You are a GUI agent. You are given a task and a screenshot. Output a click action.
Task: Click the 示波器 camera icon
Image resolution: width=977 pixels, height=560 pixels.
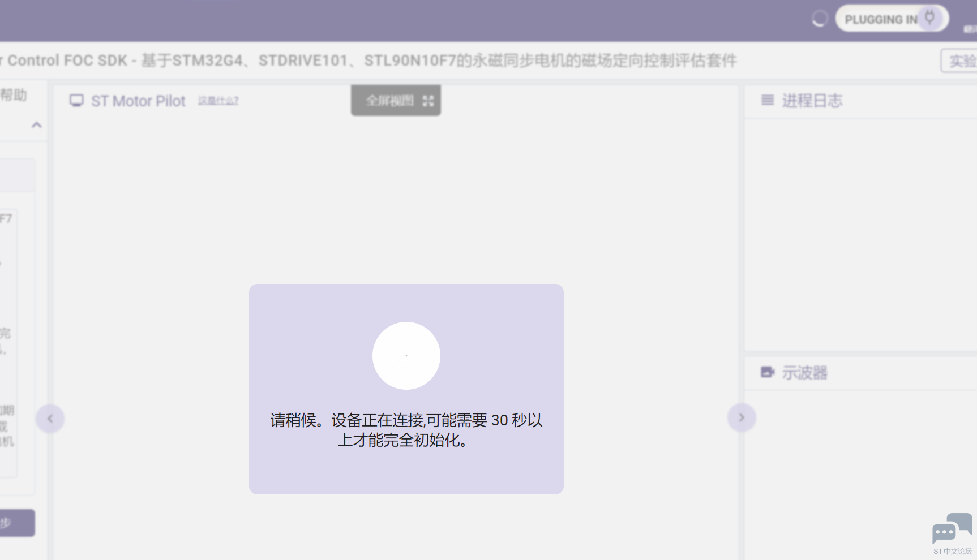(x=768, y=372)
